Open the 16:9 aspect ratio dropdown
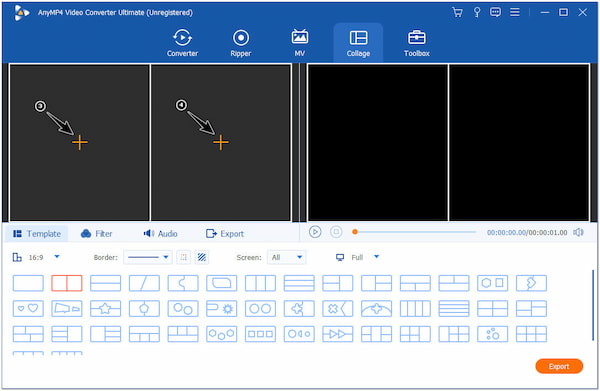600x391 pixels. pos(57,257)
